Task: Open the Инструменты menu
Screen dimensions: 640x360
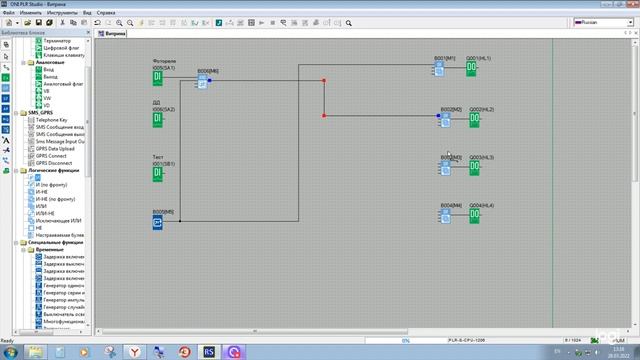Action: tap(62, 13)
